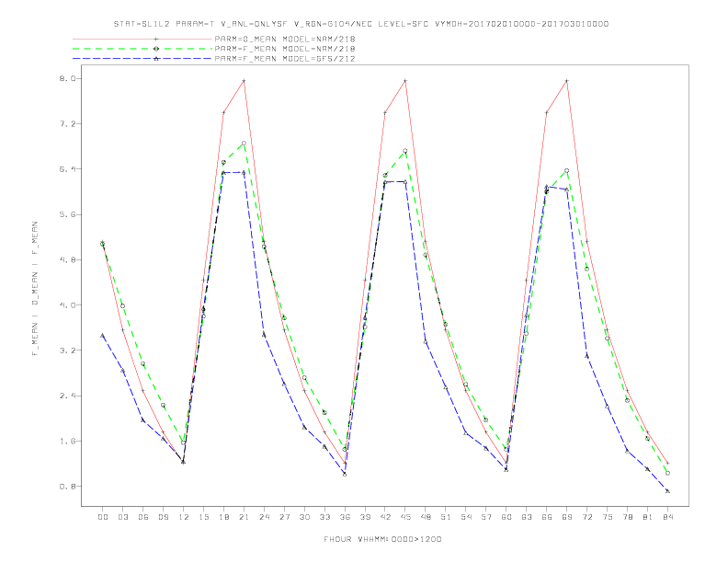This screenshot has height=563, width=728.
Task: Select legend entry PARM=F_MEAN MODEL=GFS/212
Action: click(x=285, y=59)
